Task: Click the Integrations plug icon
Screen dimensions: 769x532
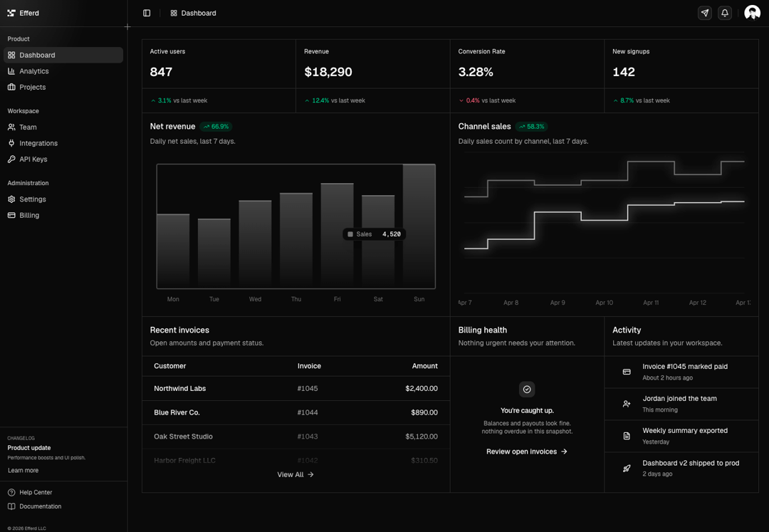Action: coord(11,143)
